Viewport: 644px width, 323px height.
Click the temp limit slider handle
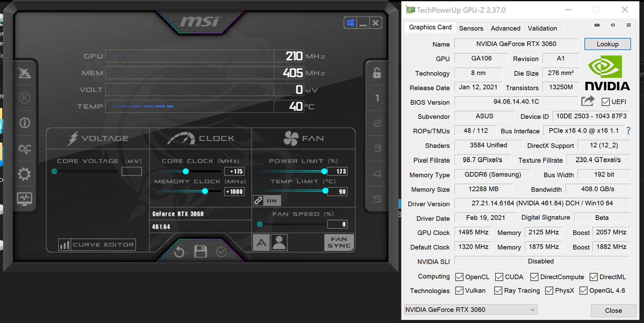pyautogui.click(x=325, y=191)
